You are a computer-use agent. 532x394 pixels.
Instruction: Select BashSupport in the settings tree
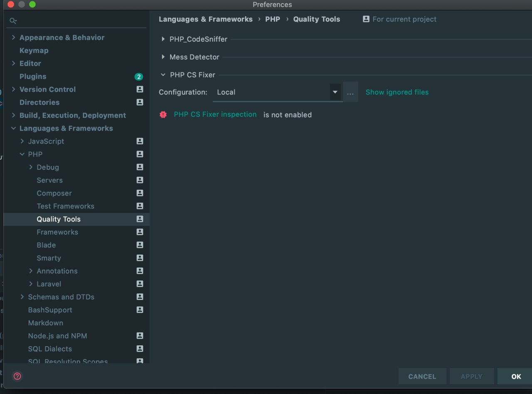50,310
